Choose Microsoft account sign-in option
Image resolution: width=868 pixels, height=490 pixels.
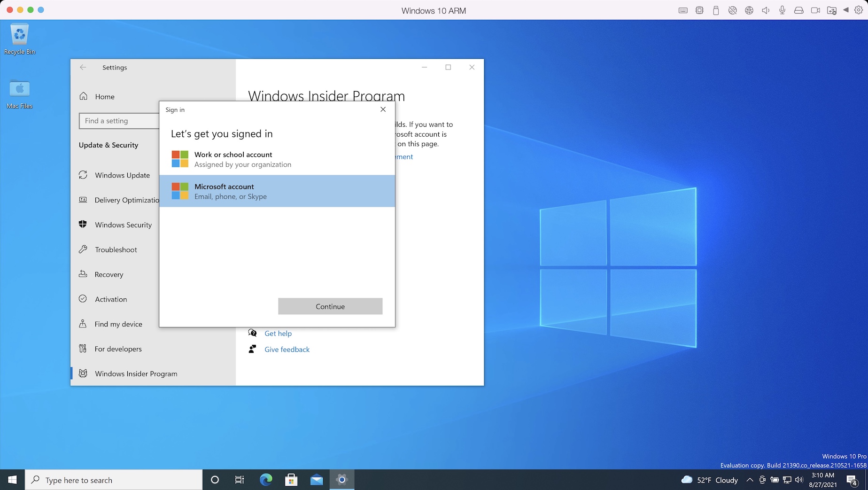tap(277, 191)
